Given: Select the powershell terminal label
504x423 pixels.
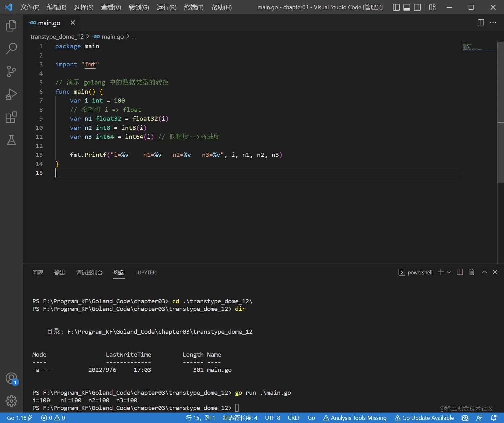Looking at the screenshot, I should point(415,272).
